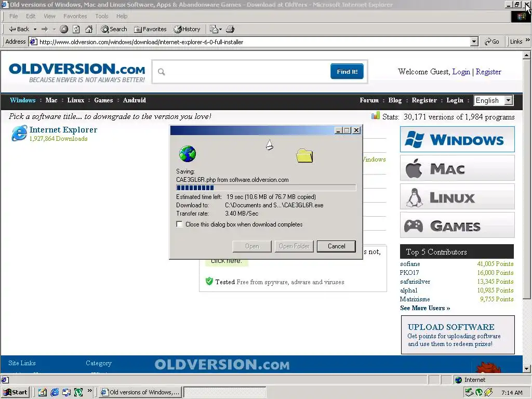The image size is (532, 399).
Task: Click the yellow folder icon in the download dialog
Action: click(304, 156)
